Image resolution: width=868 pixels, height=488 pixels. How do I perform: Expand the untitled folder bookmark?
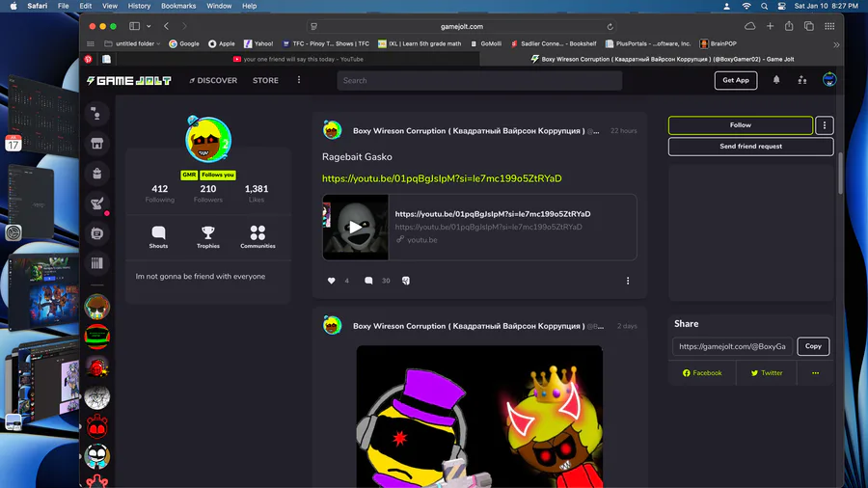tap(132, 43)
